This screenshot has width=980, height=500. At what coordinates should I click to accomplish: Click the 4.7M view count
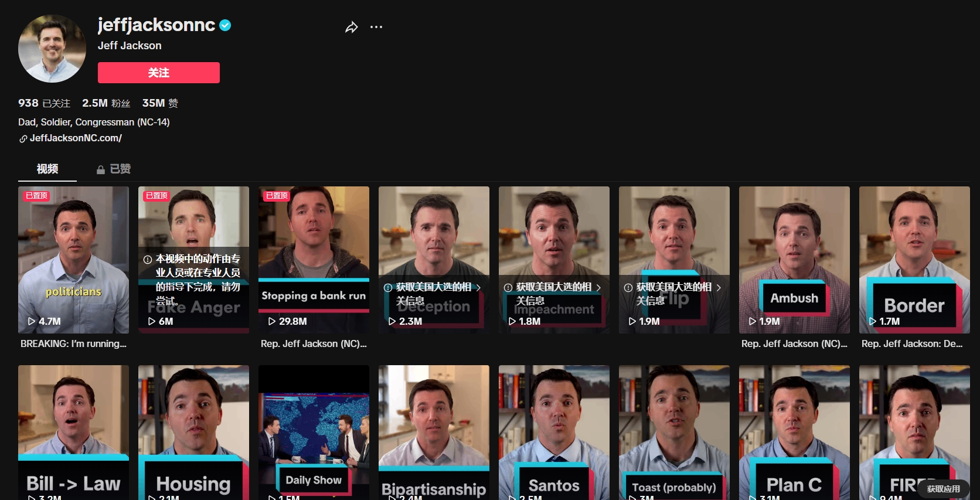(x=50, y=321)
